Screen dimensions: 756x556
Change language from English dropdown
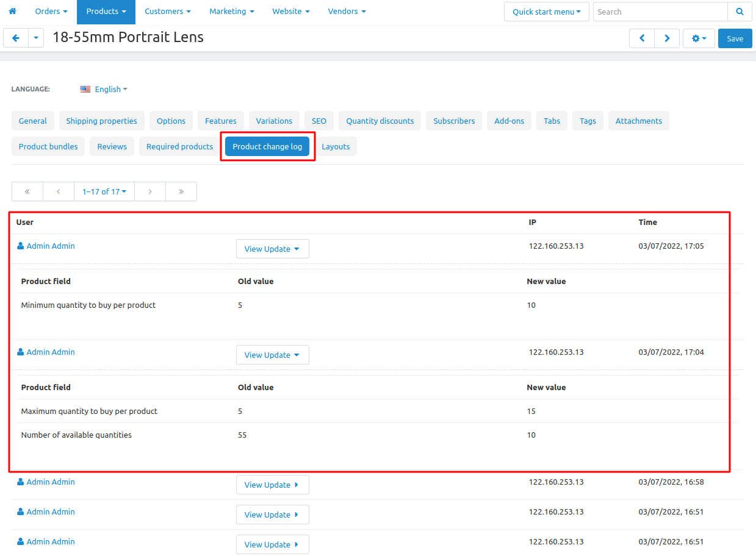coord(111,89)
